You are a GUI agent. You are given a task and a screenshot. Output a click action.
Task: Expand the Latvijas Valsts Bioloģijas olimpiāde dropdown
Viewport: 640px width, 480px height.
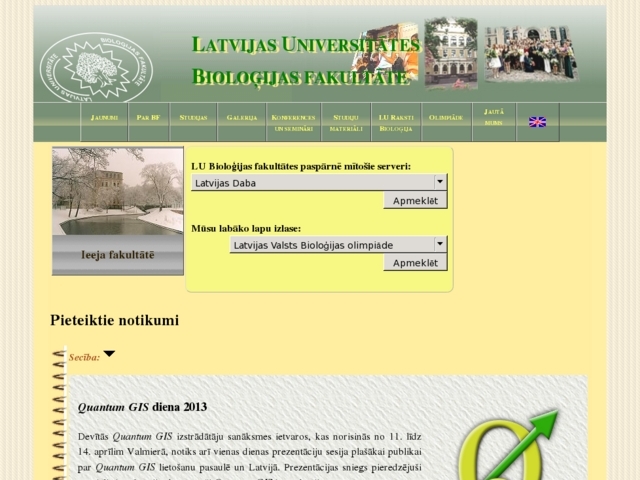click(x=338, y=245)
